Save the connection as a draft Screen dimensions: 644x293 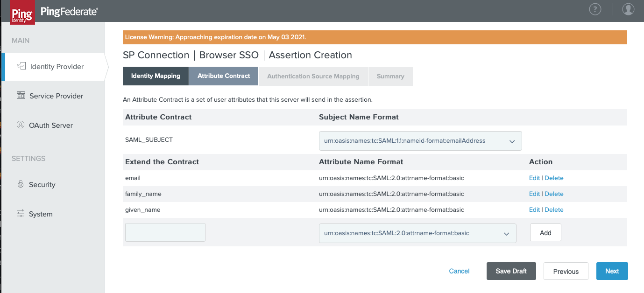click(511, 271)
